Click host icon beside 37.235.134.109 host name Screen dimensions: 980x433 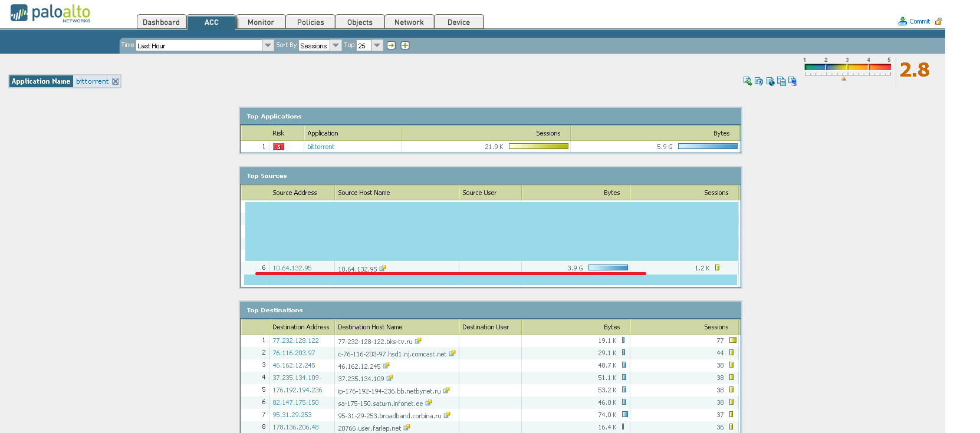coord(390,378)
